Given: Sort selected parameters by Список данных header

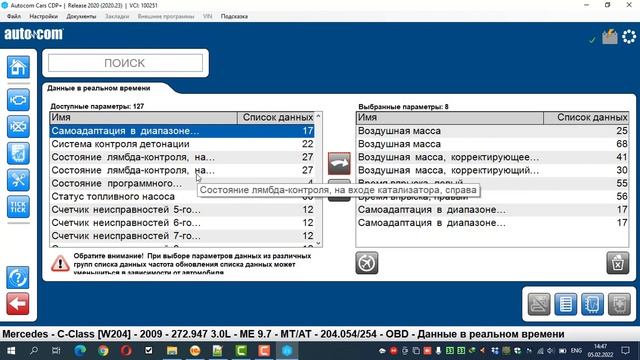Looking at the screenshot, I should [x=586, y=118].
